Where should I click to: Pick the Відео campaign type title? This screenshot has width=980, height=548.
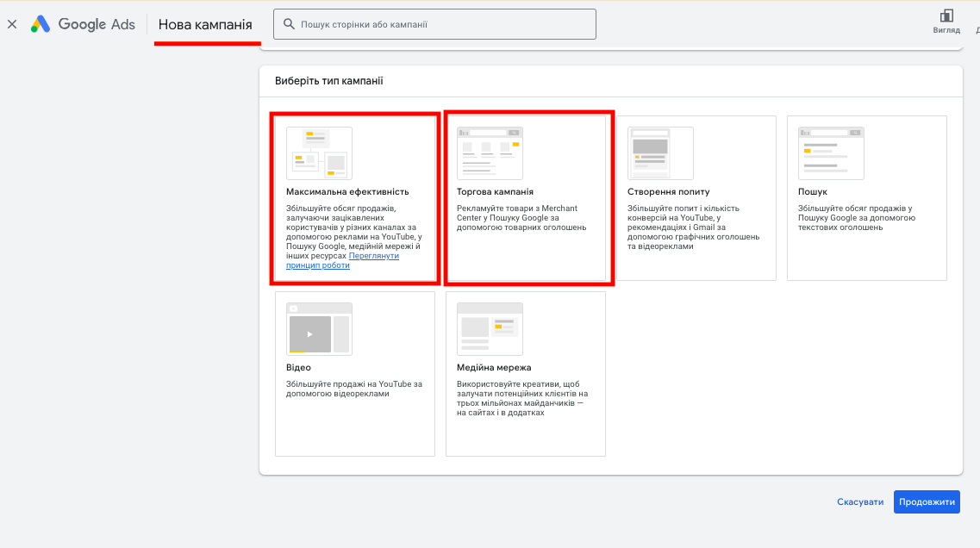coord(299,367)
